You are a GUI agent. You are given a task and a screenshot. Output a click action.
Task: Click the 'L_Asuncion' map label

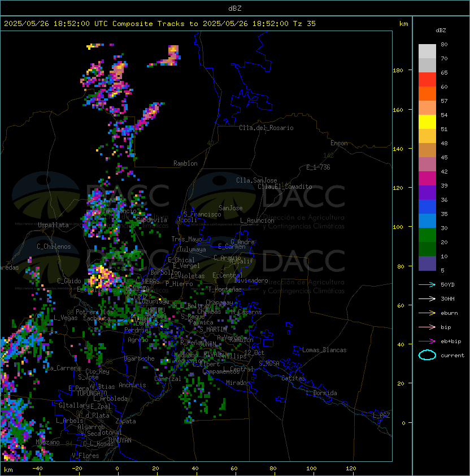[x=257, y=220]
